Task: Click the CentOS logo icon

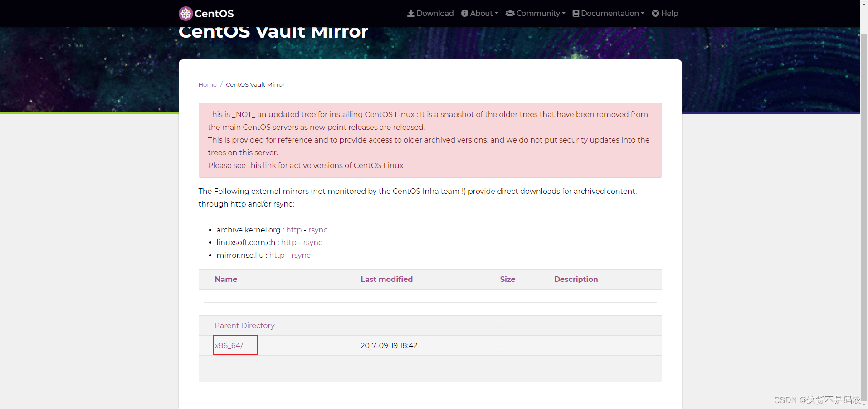Action: tap(185, 14)
